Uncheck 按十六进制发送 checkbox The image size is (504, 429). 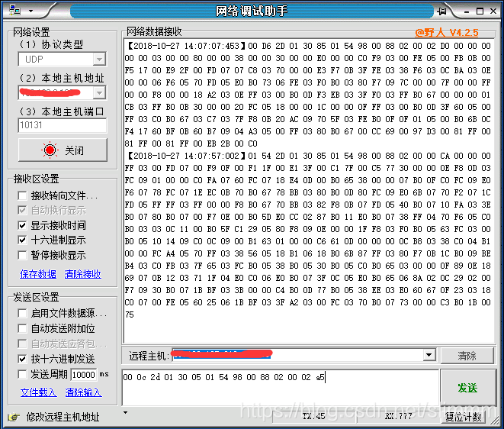click(x=22, y=359)
